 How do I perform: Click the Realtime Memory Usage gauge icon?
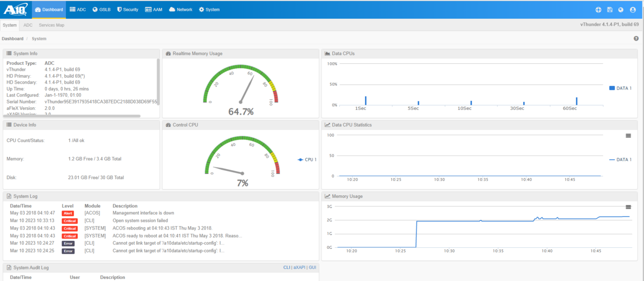coord(168,54)
